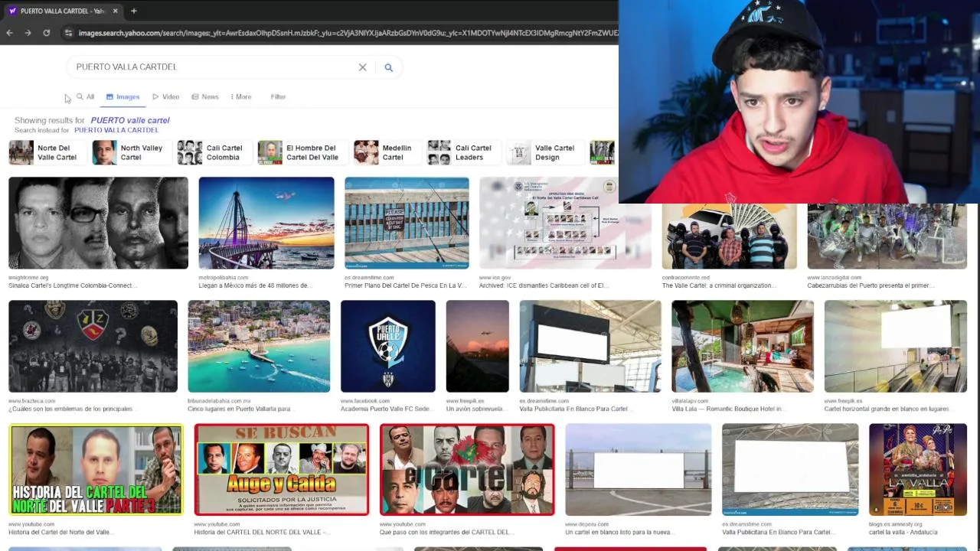Open the La Valla poster image from amnesty blog

click(918, 469)
